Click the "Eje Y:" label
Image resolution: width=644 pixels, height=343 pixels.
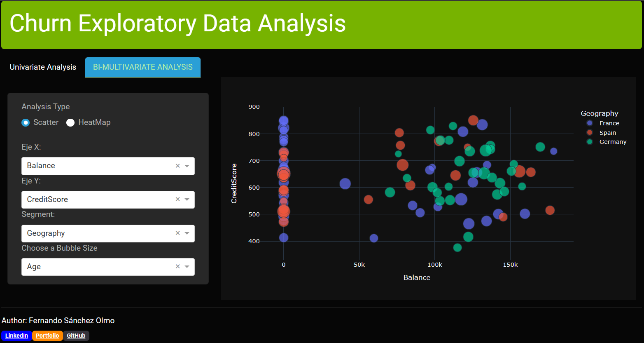click(31, 181)
